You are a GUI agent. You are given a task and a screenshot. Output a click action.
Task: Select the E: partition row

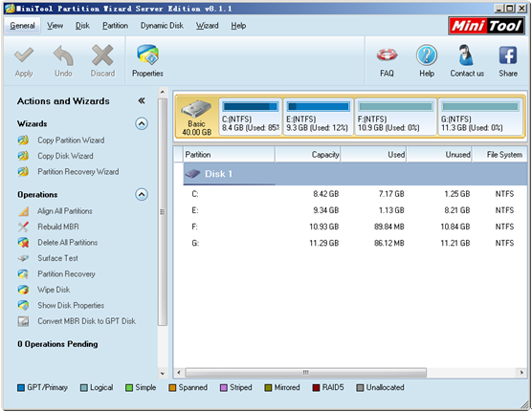[355, 210]
